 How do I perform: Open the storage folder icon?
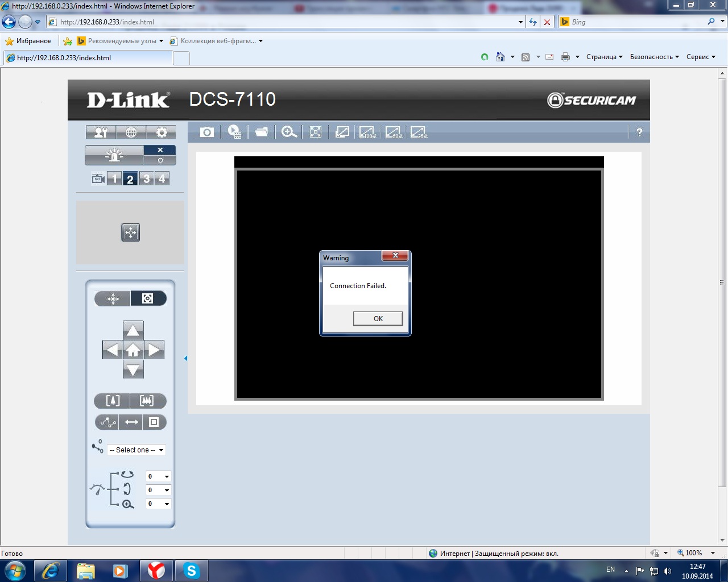(x=262, y=132)
